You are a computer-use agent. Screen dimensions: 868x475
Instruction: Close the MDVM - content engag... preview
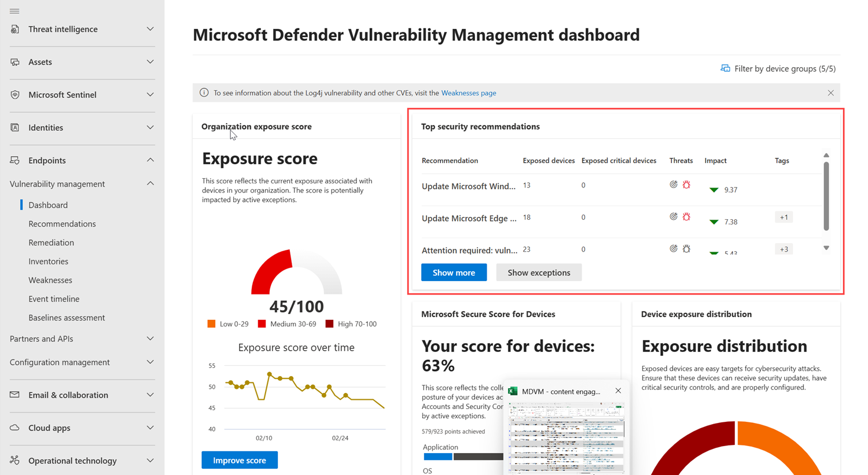click(618, 391)
